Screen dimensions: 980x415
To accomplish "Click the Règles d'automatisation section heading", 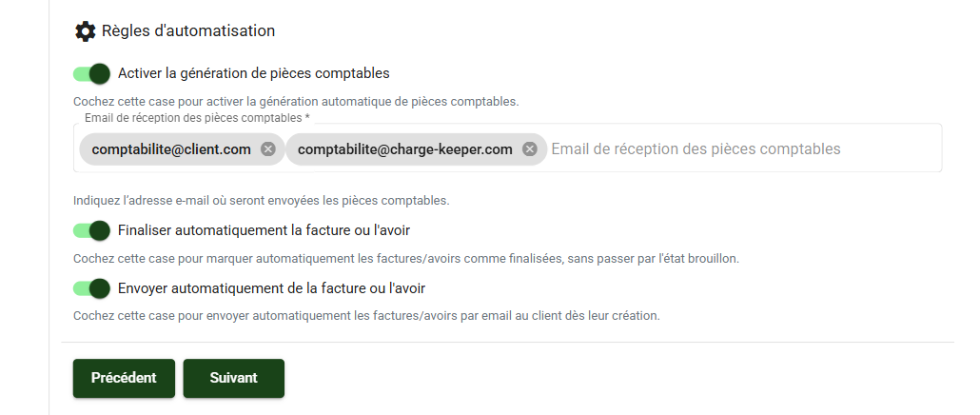I will coord(188,30).
